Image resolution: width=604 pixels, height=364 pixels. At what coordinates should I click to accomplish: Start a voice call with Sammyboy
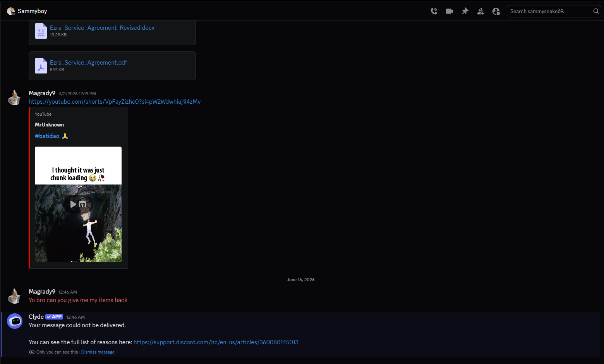tap(434, 11)
